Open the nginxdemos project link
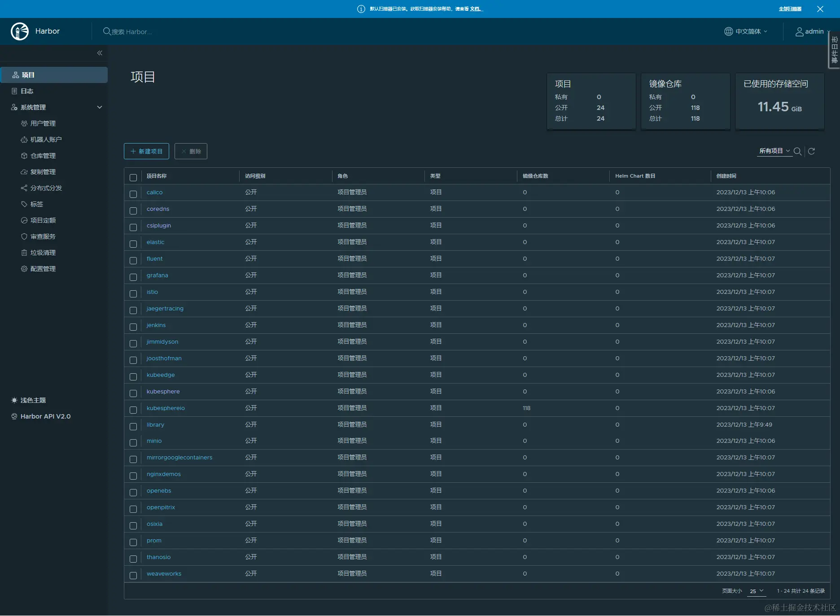840x616 pixels. (x=164, y=474)
